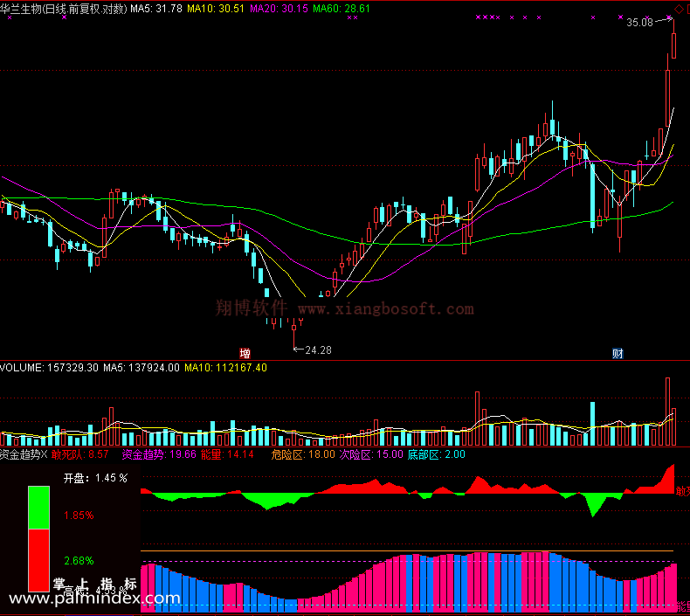Viewport: 690px width, 616px height.
Task: Click the tallest red volume bar
Action: point(667,412)
